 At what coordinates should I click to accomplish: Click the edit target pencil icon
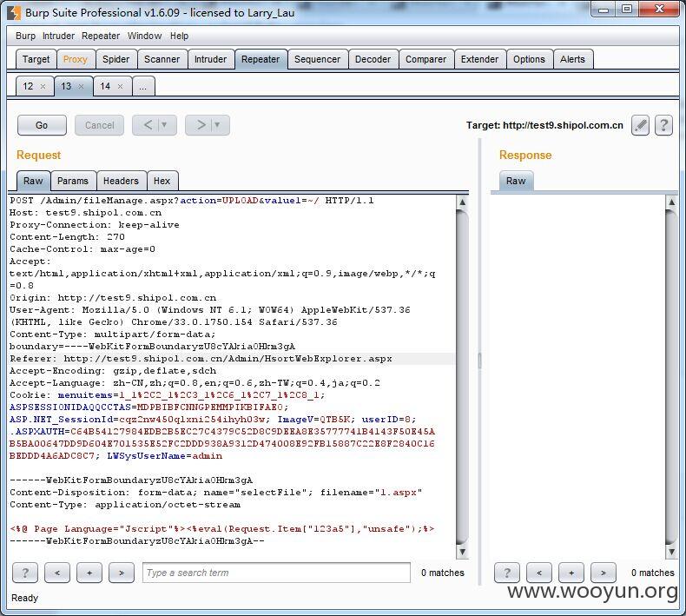tap(640, 126)
